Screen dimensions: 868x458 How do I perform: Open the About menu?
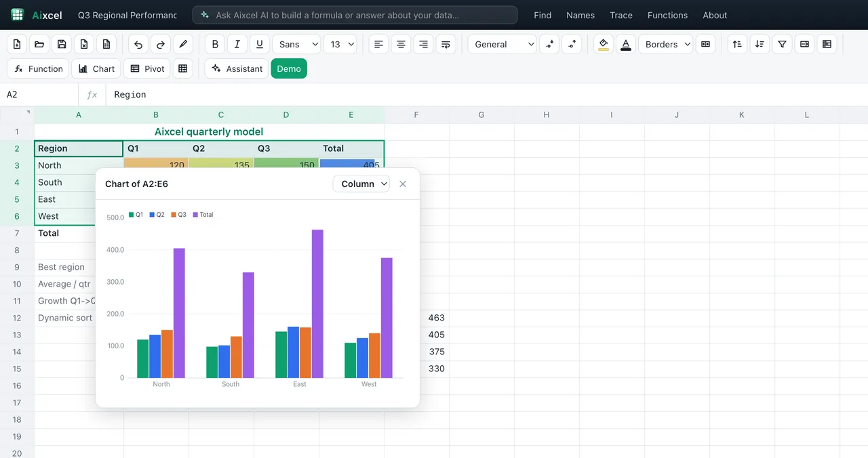pyautogui.click(x=715, y=15)
